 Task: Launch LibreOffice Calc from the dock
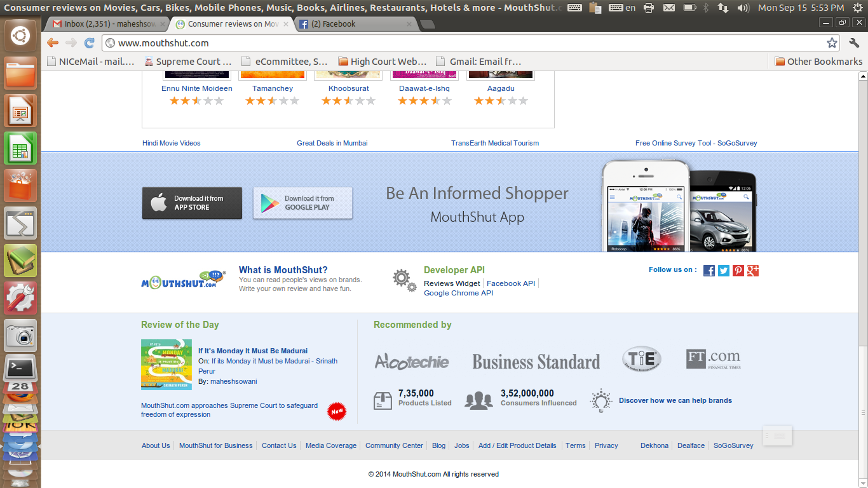(20, 148)
